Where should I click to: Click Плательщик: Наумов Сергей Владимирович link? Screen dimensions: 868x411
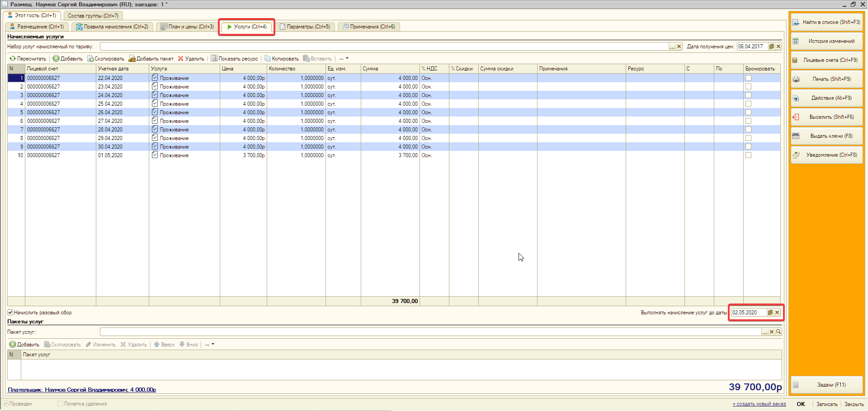point(82,390)
